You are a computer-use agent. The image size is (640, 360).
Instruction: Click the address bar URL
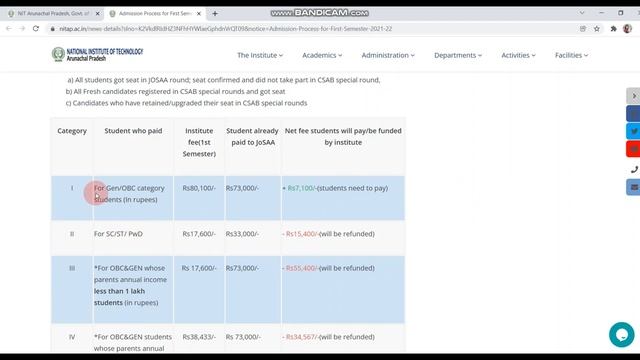point(225,29)
